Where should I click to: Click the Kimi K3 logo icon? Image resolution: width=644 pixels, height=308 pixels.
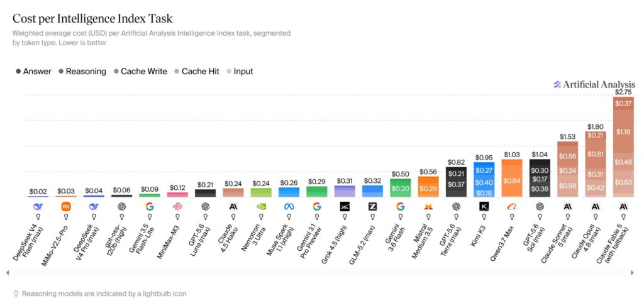(484, 207)
